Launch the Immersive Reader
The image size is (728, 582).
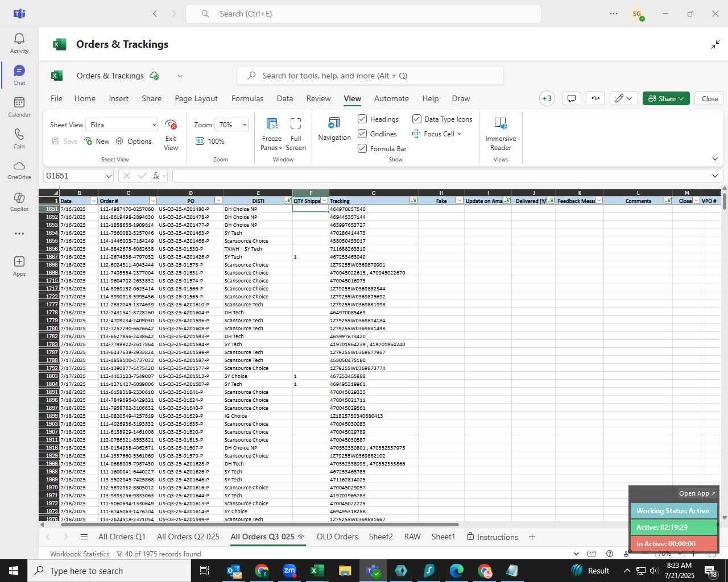[500, 135]
